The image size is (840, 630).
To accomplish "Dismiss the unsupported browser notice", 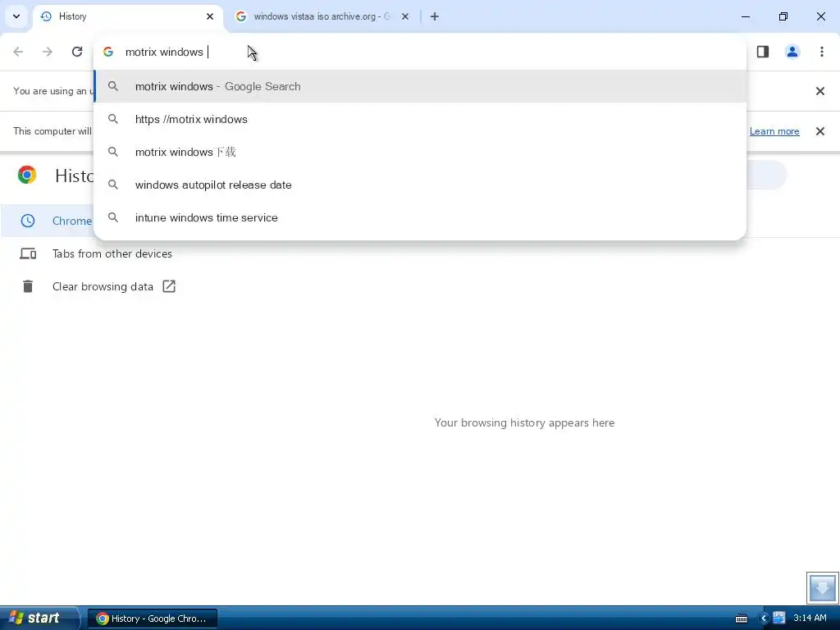I will tap(820, 91).
